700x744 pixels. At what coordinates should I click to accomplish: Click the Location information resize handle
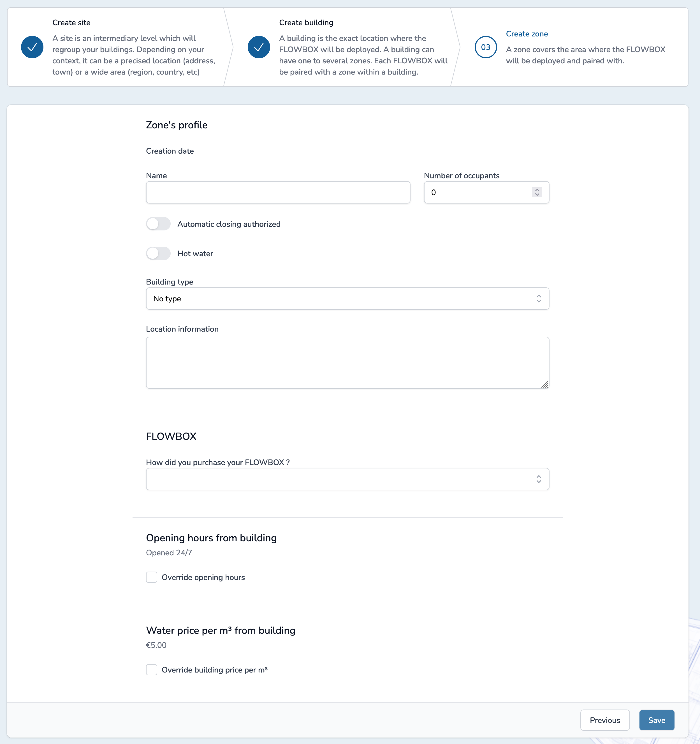[545, 385]
